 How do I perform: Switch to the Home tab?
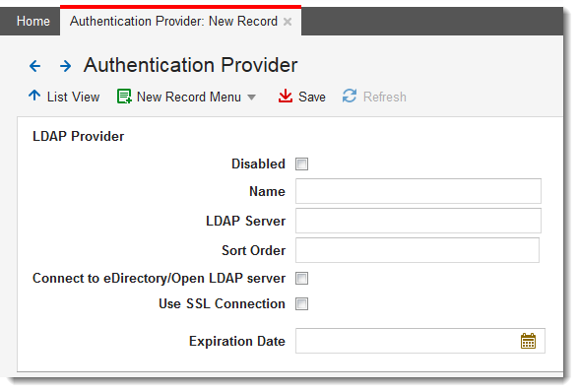(x=33, y=22)
